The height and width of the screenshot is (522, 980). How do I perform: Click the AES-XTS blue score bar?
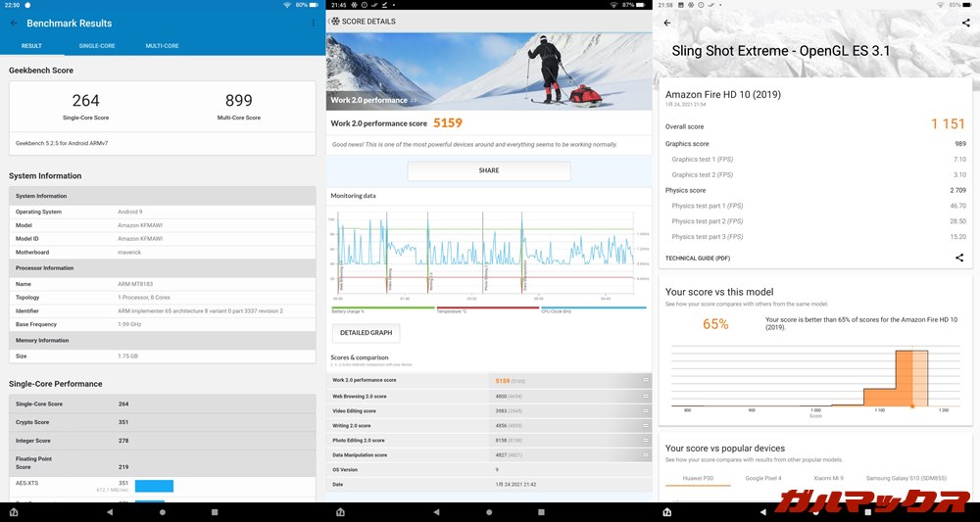tap(154, 486)
